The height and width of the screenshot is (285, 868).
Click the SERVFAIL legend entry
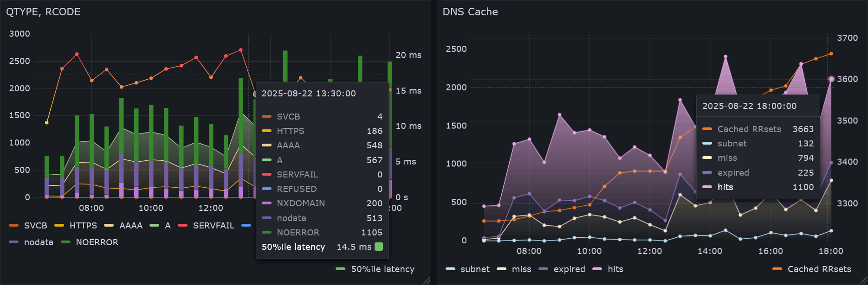(x=214, y=226)
